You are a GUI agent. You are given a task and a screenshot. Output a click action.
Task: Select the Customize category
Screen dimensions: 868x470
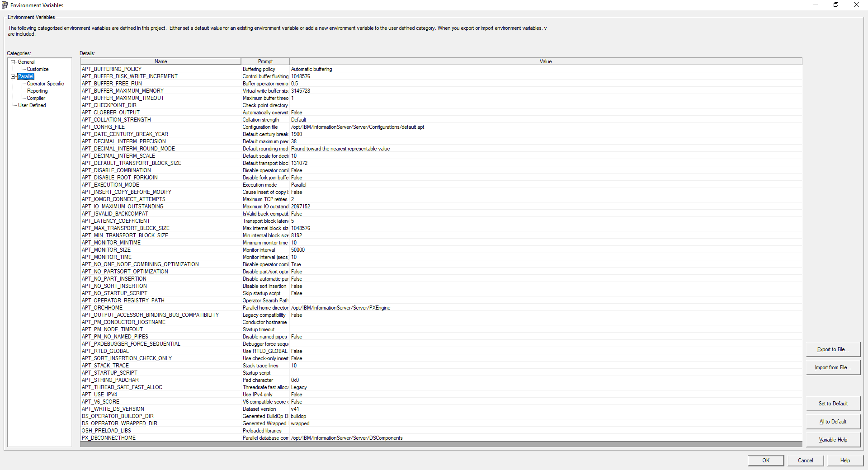[x=37, y=69]
